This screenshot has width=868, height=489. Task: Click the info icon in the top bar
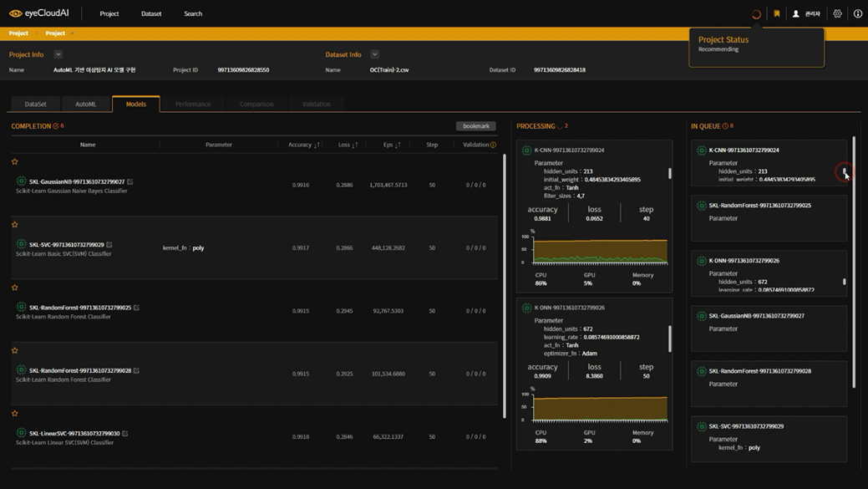click(x=857, y=14)
